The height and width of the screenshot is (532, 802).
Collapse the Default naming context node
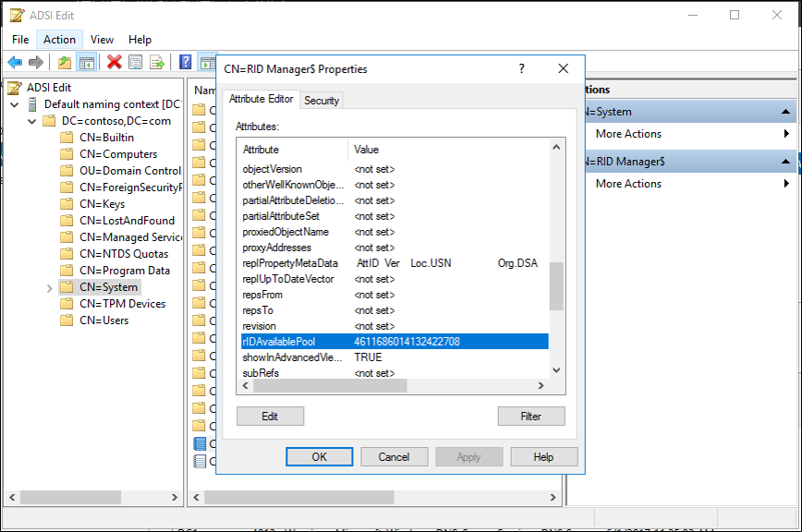[15, 104]
